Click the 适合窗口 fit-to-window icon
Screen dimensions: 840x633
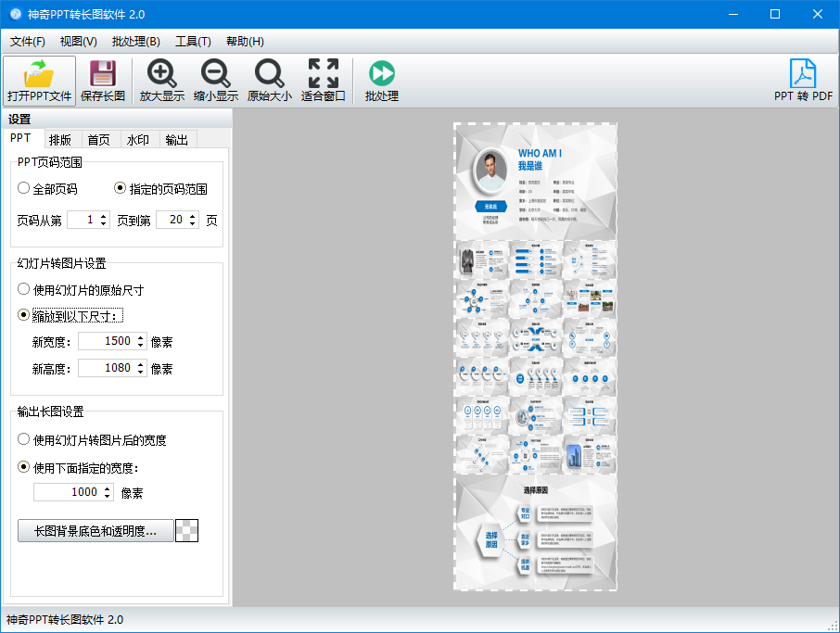(323, 79)
